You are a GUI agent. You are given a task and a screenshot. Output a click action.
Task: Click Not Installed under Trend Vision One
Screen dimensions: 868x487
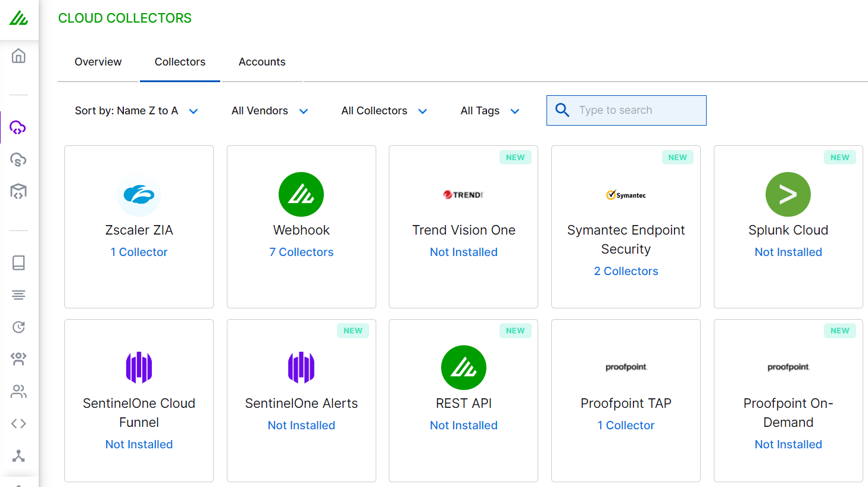[x=464, y=252]
